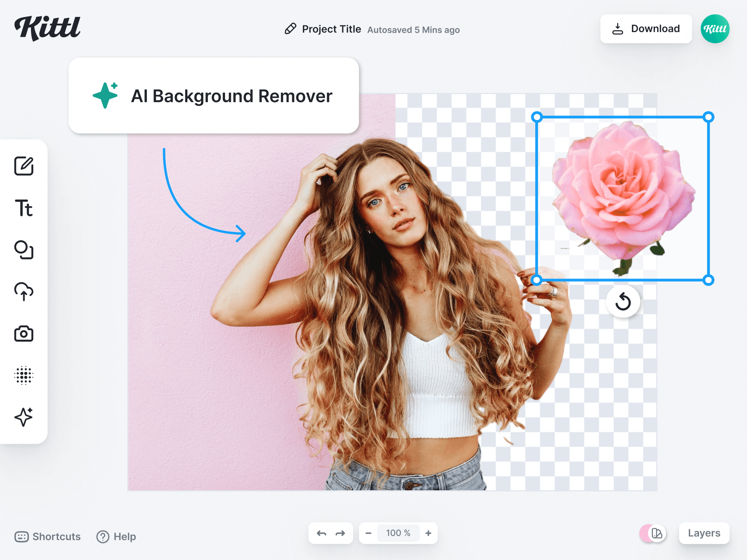The width and height of the screenshot is (747, 560).
Task: Open the AI sparkle tool in sidebar
Action: [x=24, y=417]
